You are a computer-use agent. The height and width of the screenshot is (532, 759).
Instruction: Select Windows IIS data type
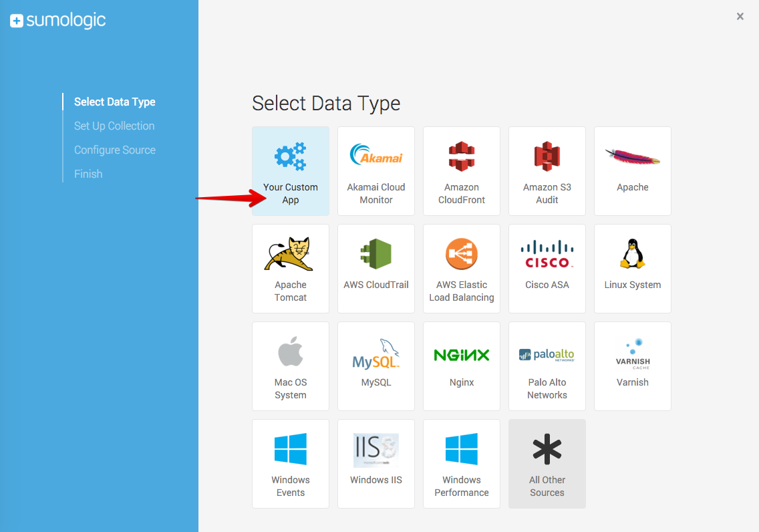tap(376, 464)
